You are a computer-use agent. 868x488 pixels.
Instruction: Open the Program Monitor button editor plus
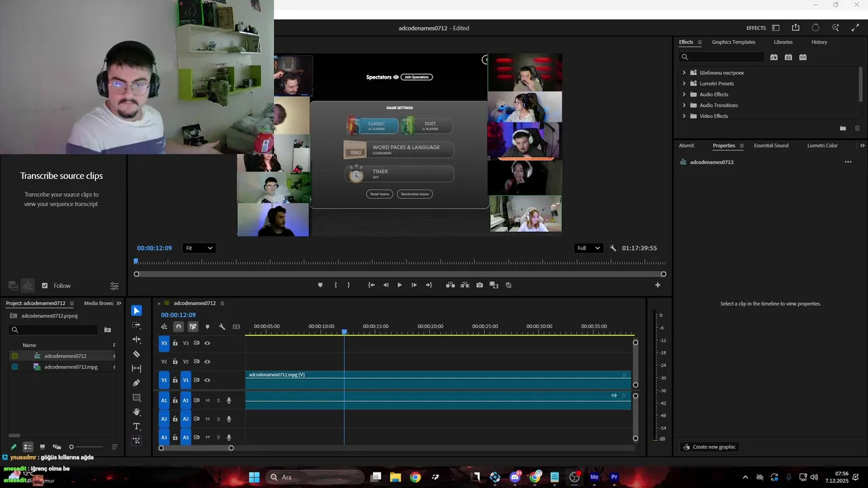tap(657, 285)
